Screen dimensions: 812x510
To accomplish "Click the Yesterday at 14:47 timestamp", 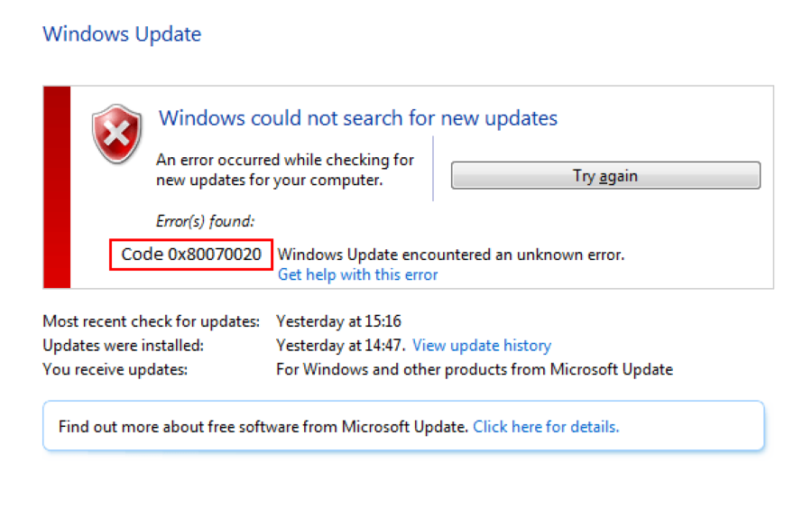I will (339, 345).
